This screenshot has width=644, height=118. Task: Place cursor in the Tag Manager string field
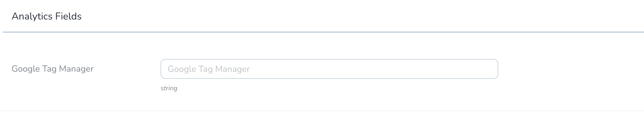(x=329, y=69)
